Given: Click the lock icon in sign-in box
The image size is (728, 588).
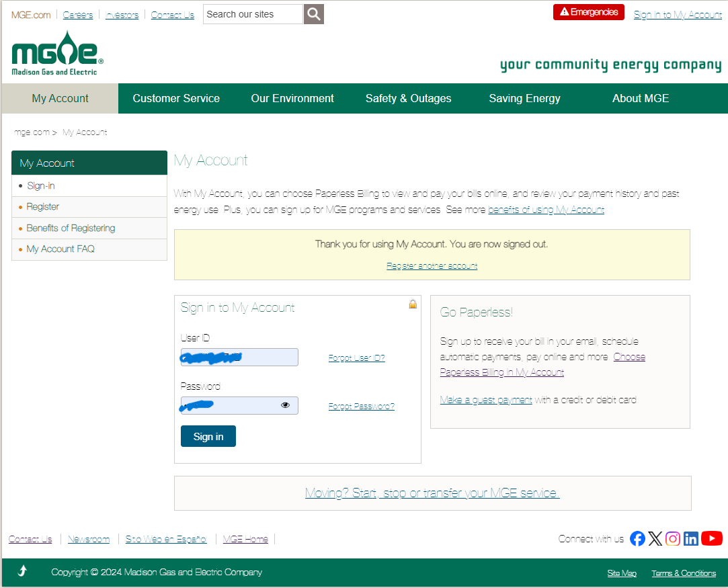Looking at the screenshot, I should pyautogui.click(x=413, y=304).
